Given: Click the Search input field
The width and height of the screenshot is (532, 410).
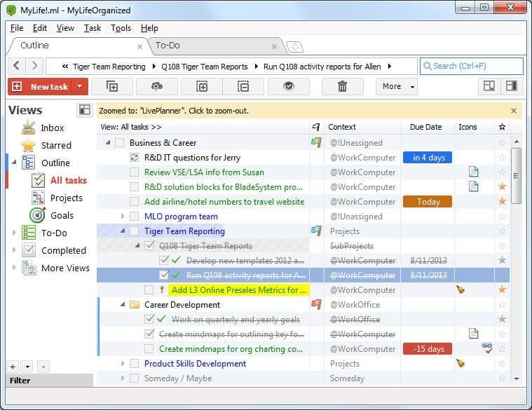Looking at the screenshot, I should coord(476,66).
